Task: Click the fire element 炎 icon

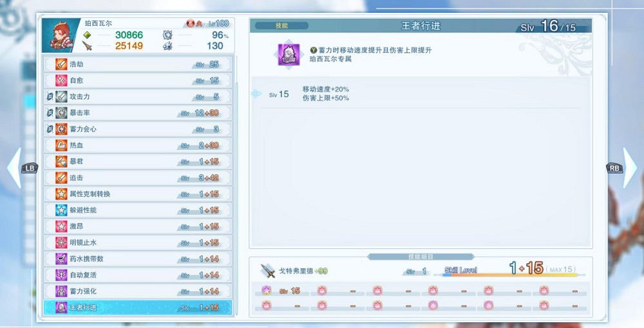Action: pos(190,23)
